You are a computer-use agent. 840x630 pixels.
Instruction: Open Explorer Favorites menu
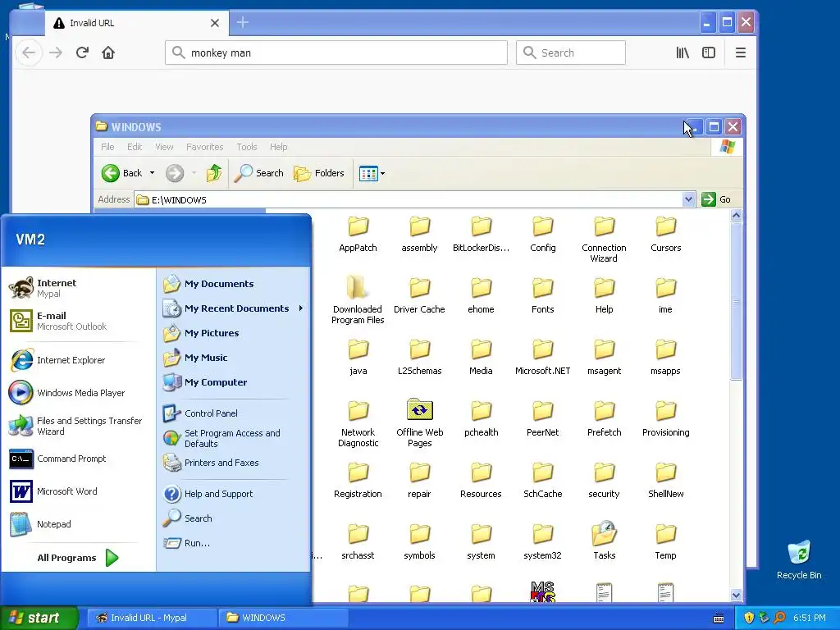pos(204,147)
